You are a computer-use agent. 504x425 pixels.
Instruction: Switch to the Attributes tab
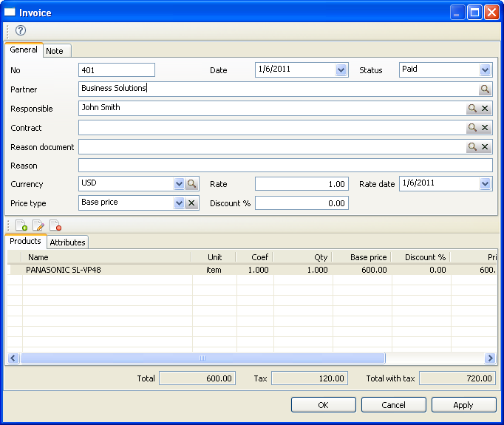(68, 242)
